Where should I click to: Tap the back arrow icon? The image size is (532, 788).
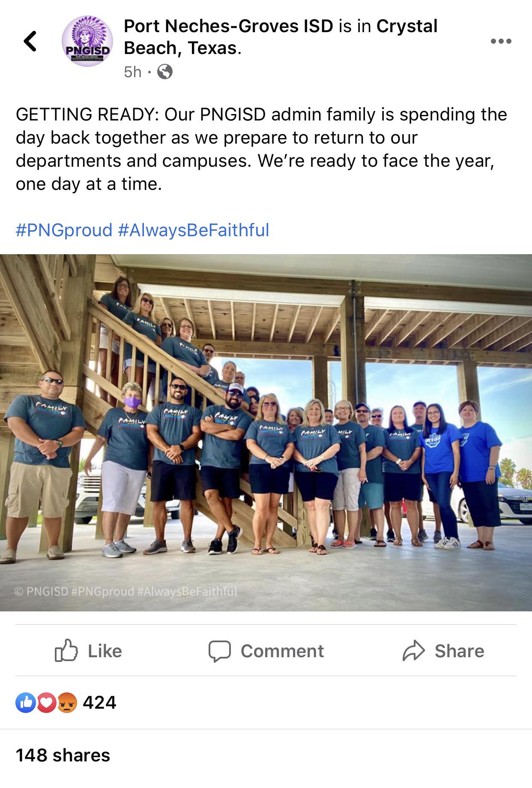(30, 41)
